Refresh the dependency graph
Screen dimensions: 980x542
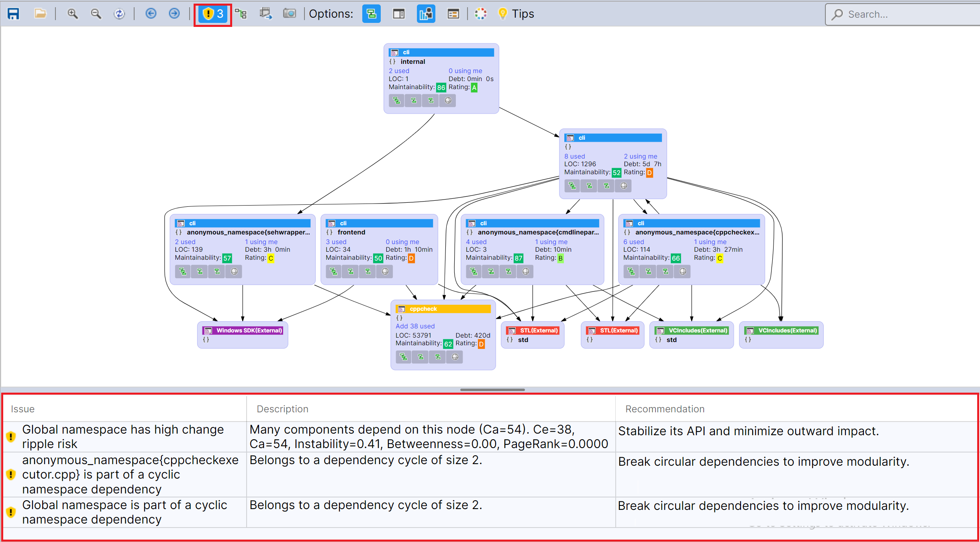pos(120,13)
